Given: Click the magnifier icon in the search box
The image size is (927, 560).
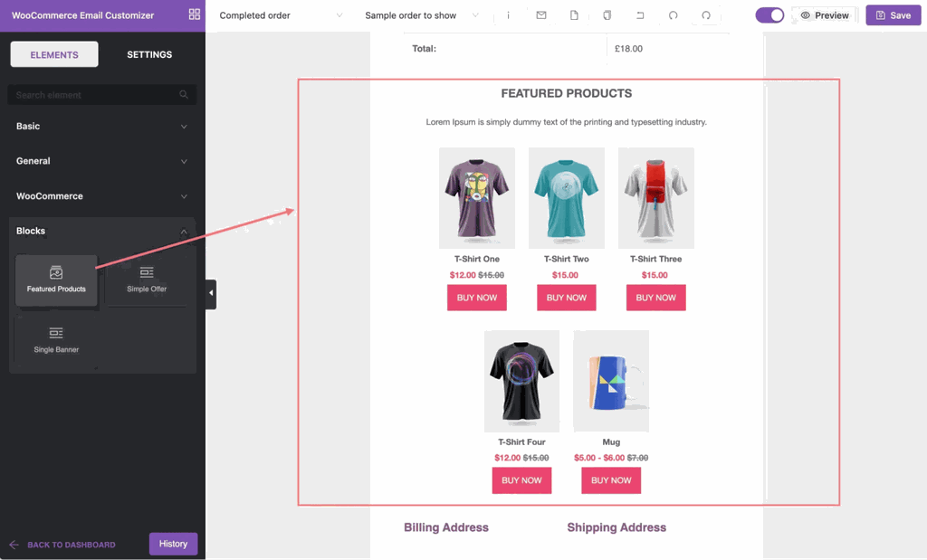Looking at the screenshot, I should 184,95.
